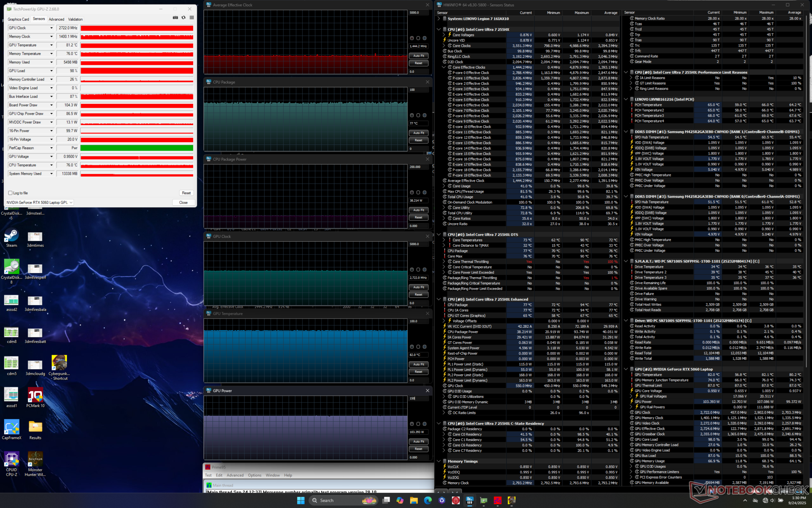The height and width of the screenshot is (508, 812).
Task: Click the middle radio circle beside the GPU Temperature graph
Action: pos(418,347)
